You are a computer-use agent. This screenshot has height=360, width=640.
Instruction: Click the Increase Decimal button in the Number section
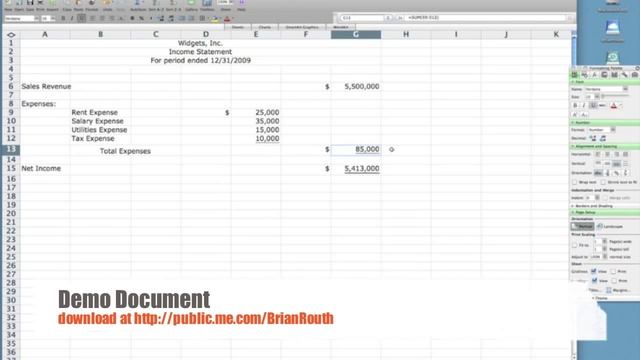(x=593, y=138)
